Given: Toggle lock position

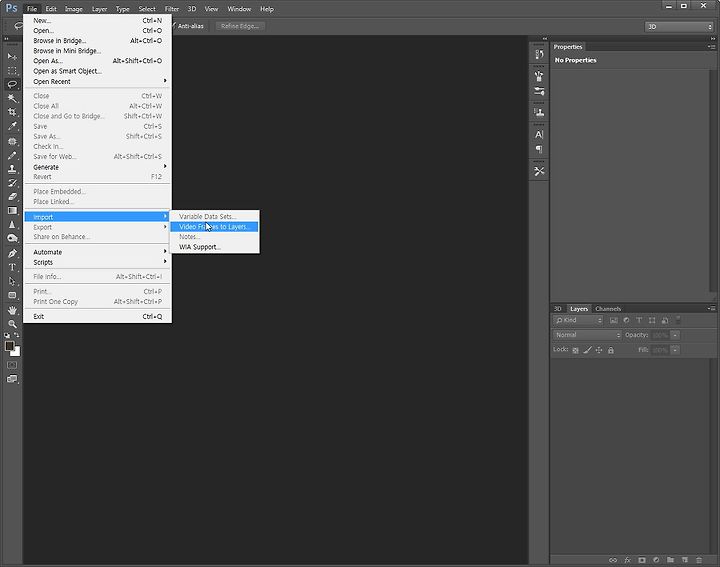Looking at the screenshot, I should (x=599, y=350).
